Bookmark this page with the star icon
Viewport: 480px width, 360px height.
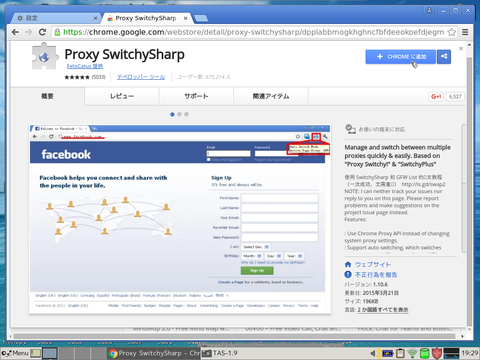click(451, 32)
